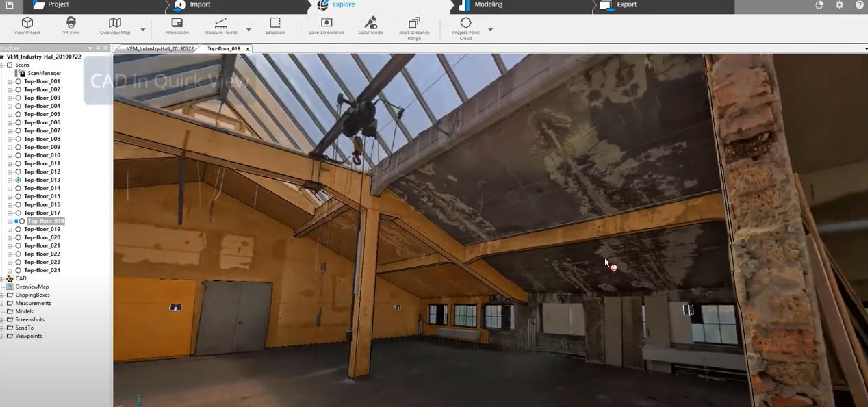The width and height of the screenshot is (868, 407).
Task: Toggle the Top-floor_020 scan loaded circle
Action: click(x=18, y=238)
